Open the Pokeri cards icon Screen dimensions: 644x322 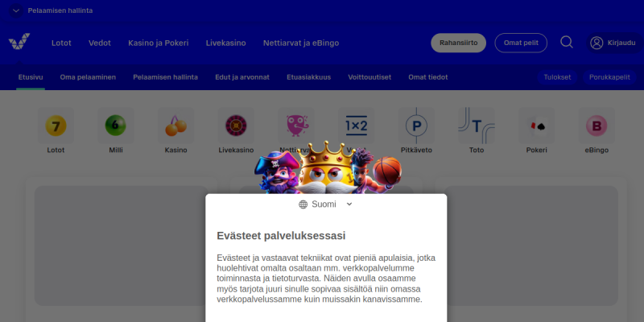(x=536, y=126)
